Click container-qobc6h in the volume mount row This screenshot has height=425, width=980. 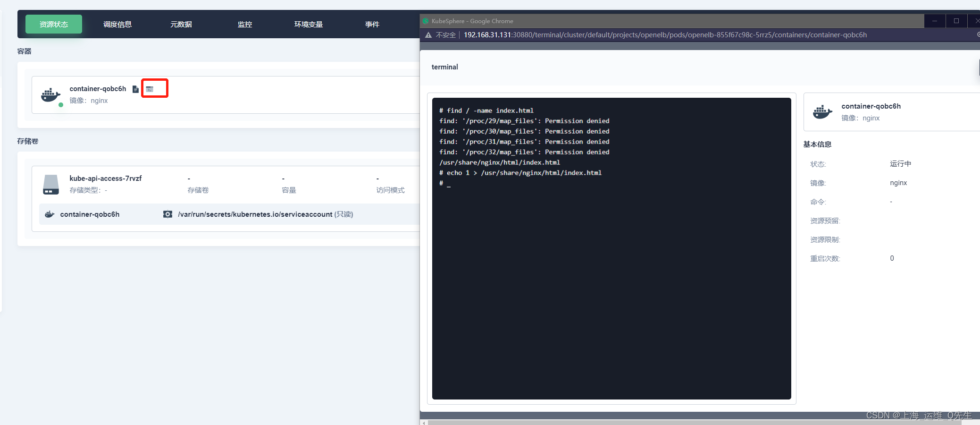coord(90,214)
